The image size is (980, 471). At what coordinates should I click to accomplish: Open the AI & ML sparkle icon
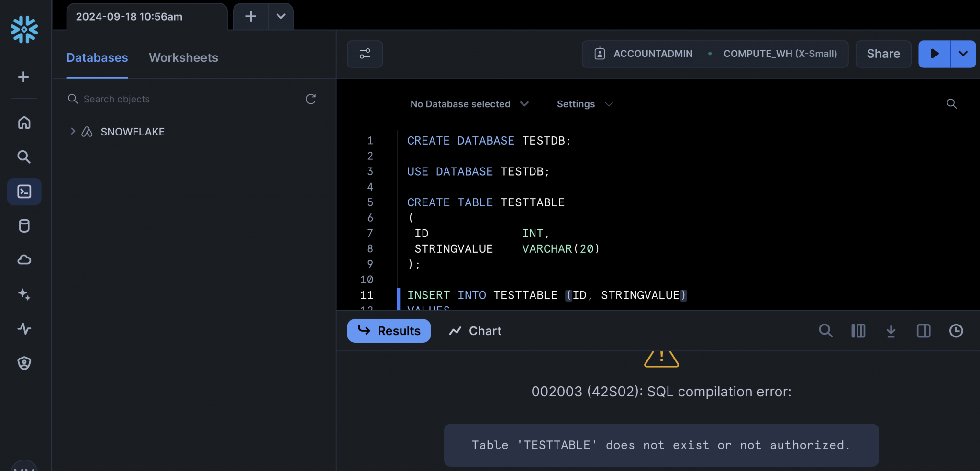[24, 294]
